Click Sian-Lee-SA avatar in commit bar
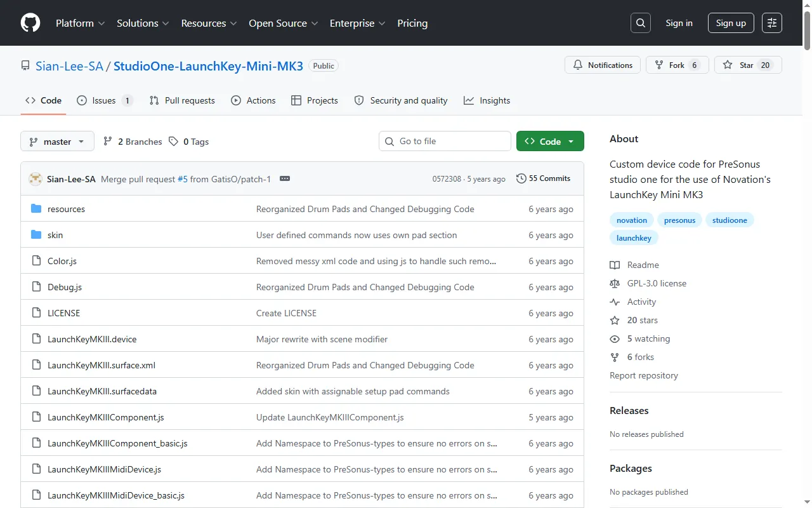 (36, 179)
